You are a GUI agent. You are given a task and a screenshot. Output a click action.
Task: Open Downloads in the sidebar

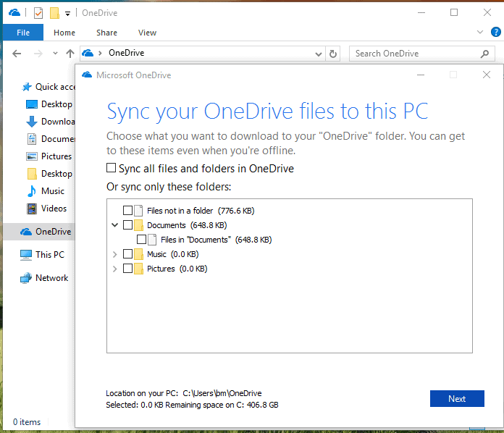(x=51, y=122)
